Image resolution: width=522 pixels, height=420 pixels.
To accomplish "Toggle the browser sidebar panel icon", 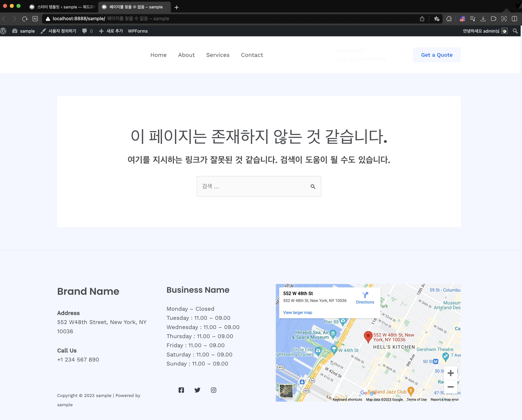I will pyautogui.click(x=514, y=19).
